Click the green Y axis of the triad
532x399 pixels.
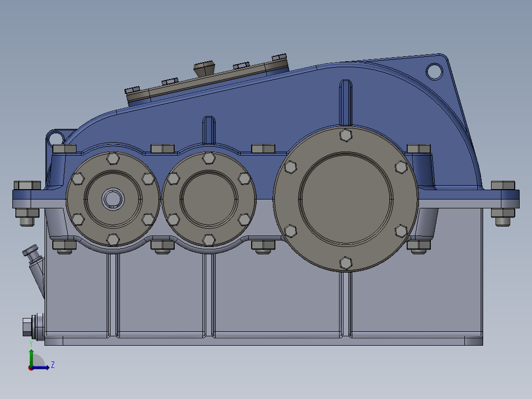coord(31,357)
